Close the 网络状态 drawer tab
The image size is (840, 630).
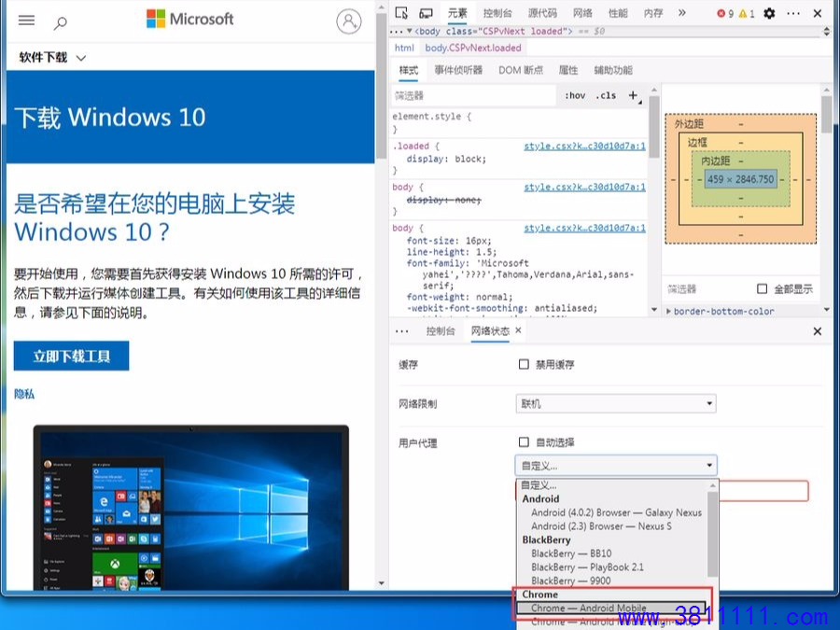(518, 330)
